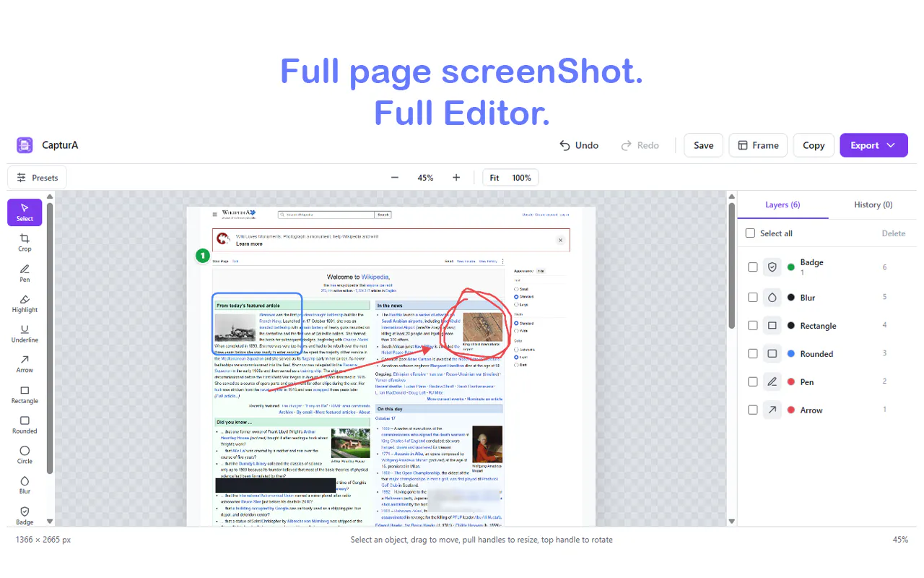Pick the Highlight tool
Viewport: 924px width, 578px height.
pos(25,303)
